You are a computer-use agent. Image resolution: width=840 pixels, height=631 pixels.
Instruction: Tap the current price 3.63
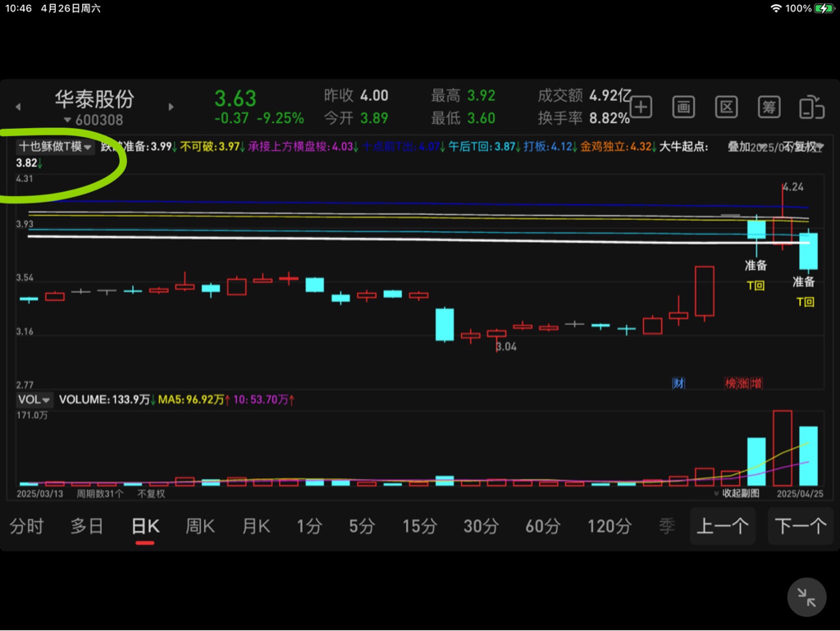pyautogui.click(x=235, y=98)
